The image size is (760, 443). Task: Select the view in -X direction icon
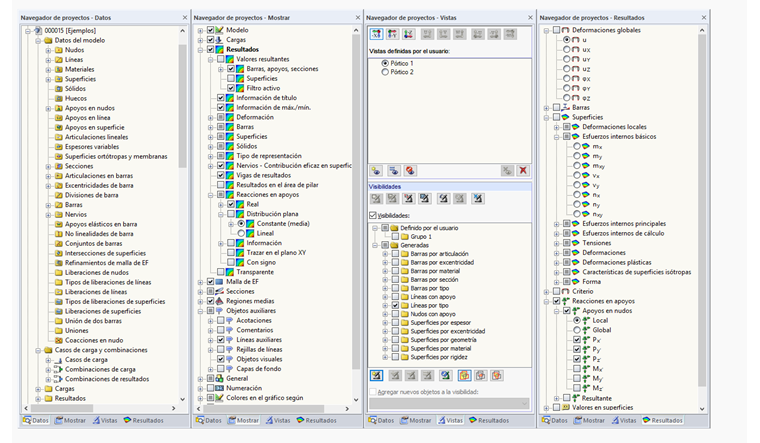pos(376,34)
